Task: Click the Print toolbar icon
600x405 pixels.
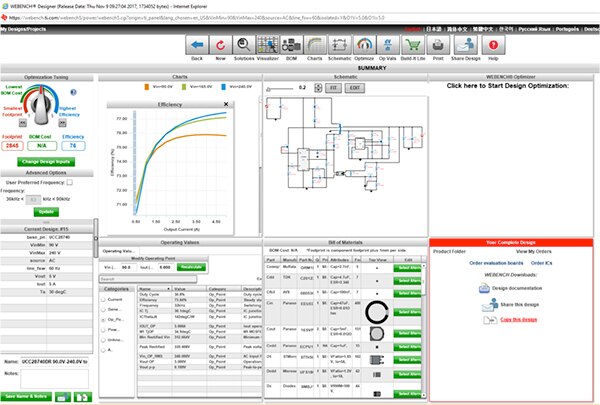Action: [x=436, y=43]
